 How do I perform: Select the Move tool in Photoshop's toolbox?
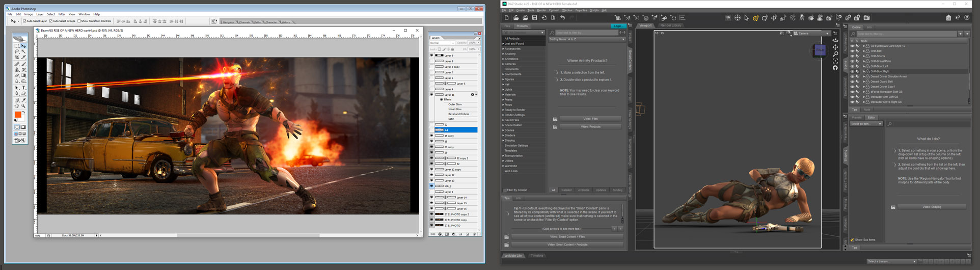[x=23, y=46]
